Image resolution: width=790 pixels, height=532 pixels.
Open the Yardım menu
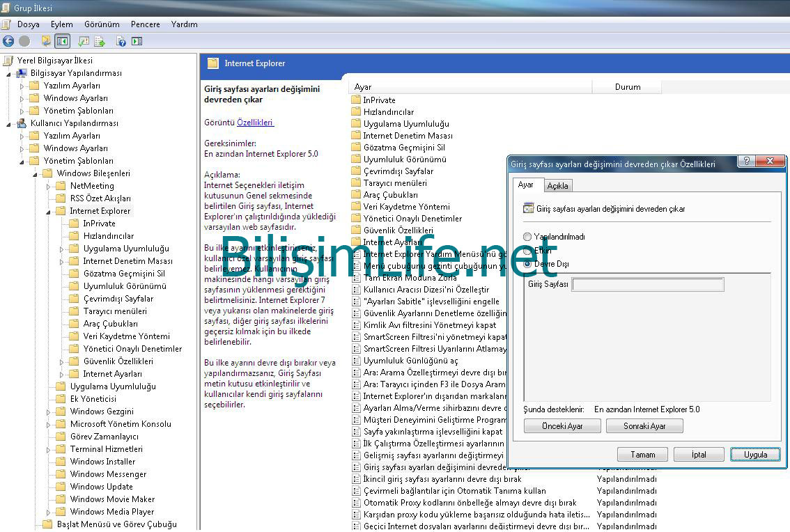pyautogui.click(x=185, y=24)
